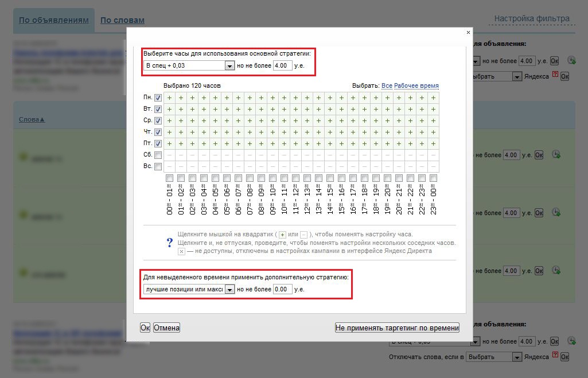Click the clock icon in the top ad block
Image resolution: width=588 pixels, height=378 pixels.
(571, 60)
